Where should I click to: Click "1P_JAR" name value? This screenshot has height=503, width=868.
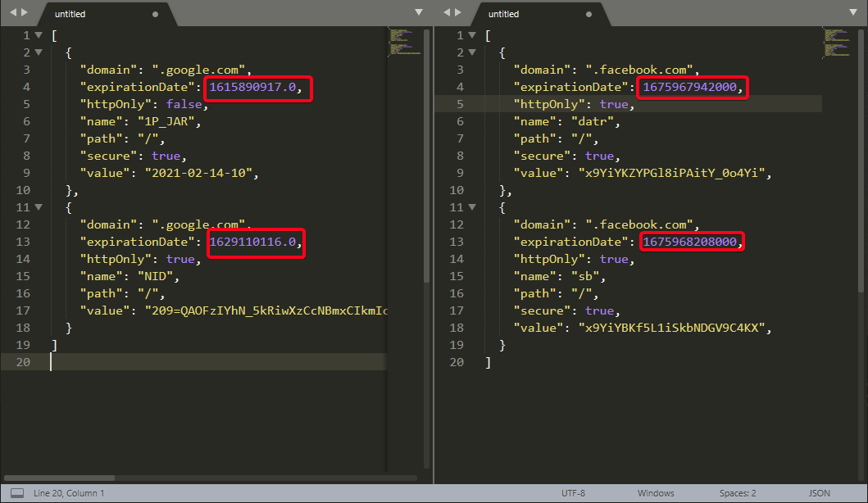[166, 121]
